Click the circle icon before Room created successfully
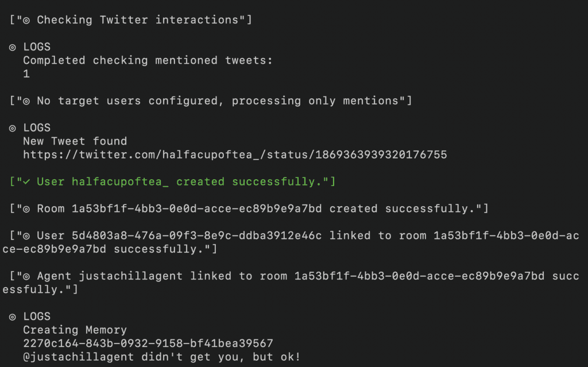The width and height of the screenshot is (588, 367). (x=26, y=209)
